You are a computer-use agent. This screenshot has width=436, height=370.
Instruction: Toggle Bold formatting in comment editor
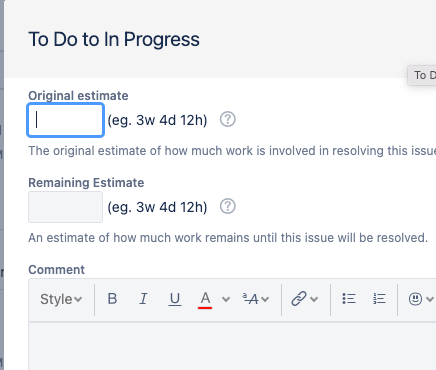tap(112, 299)
